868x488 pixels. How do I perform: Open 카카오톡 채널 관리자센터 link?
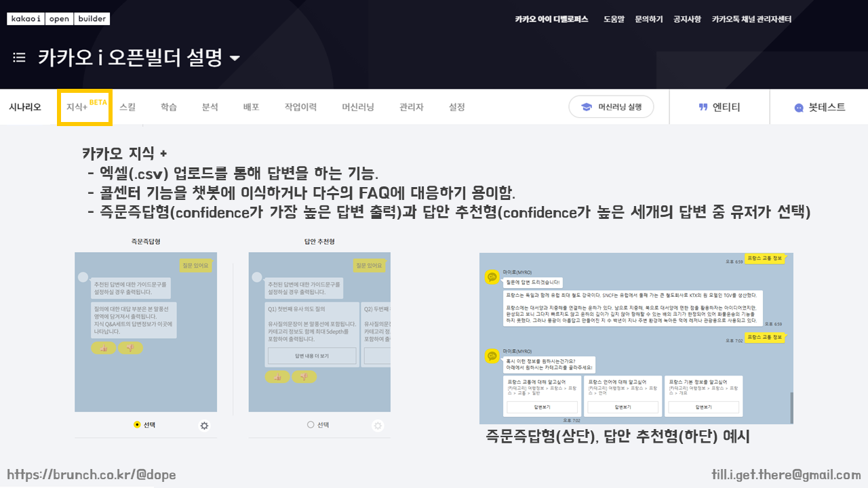click(x=751, y=19)
